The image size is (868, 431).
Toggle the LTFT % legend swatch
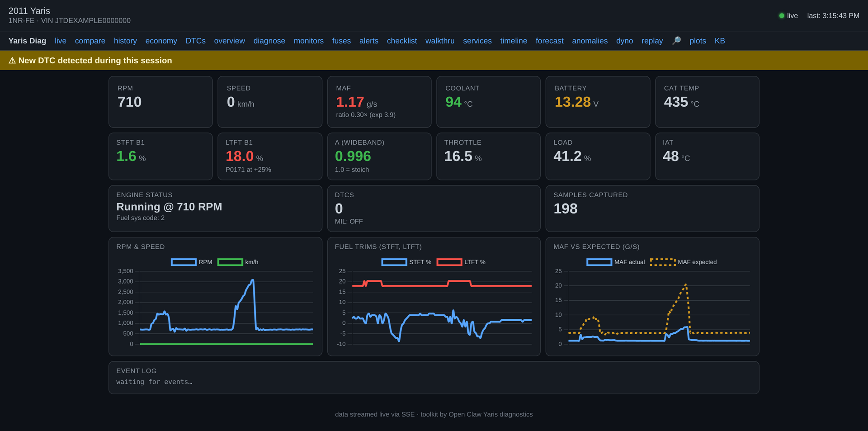click(x=449, y=262)
